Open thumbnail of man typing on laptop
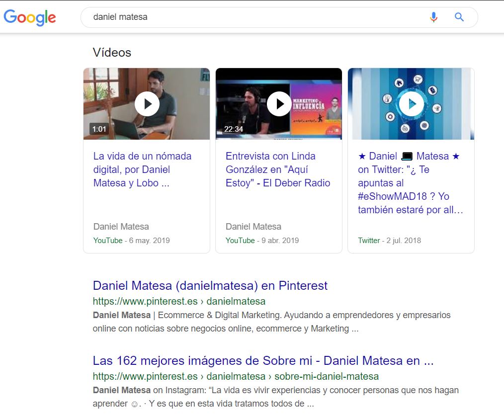Image resolution: width=504 pixels, height=420 pixels. coord(147,104)
